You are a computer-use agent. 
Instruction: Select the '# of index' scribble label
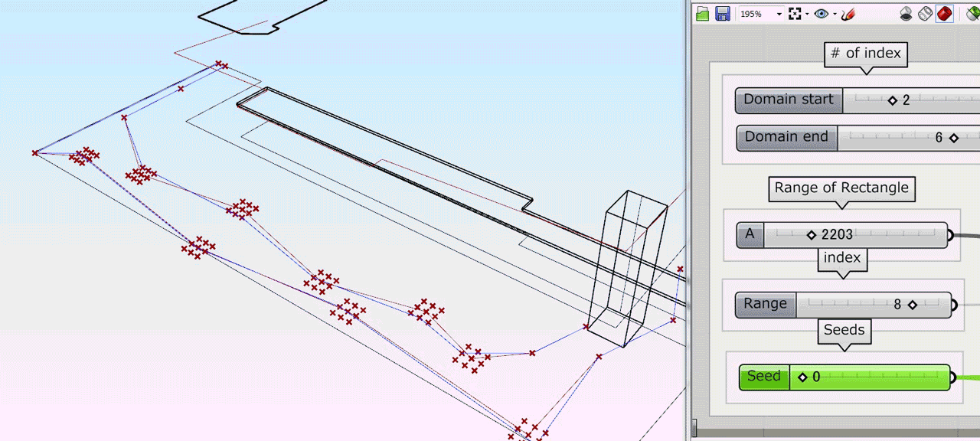[x=866, y=54]
